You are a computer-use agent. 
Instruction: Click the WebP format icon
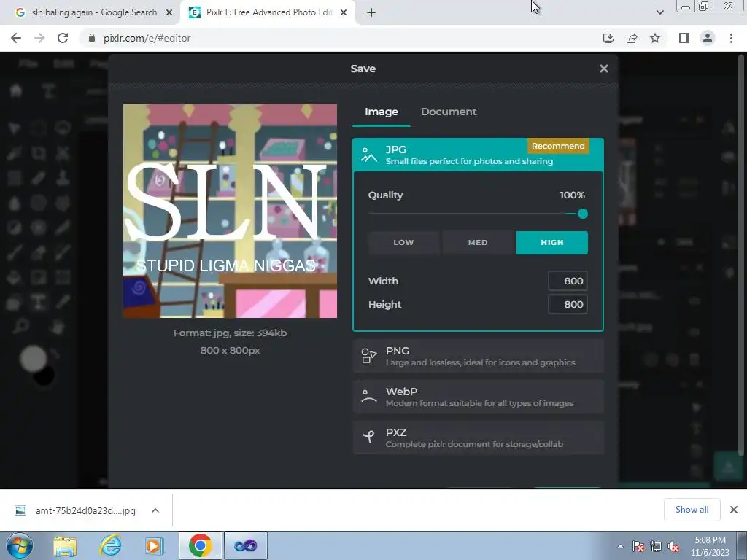coord(368,396)
